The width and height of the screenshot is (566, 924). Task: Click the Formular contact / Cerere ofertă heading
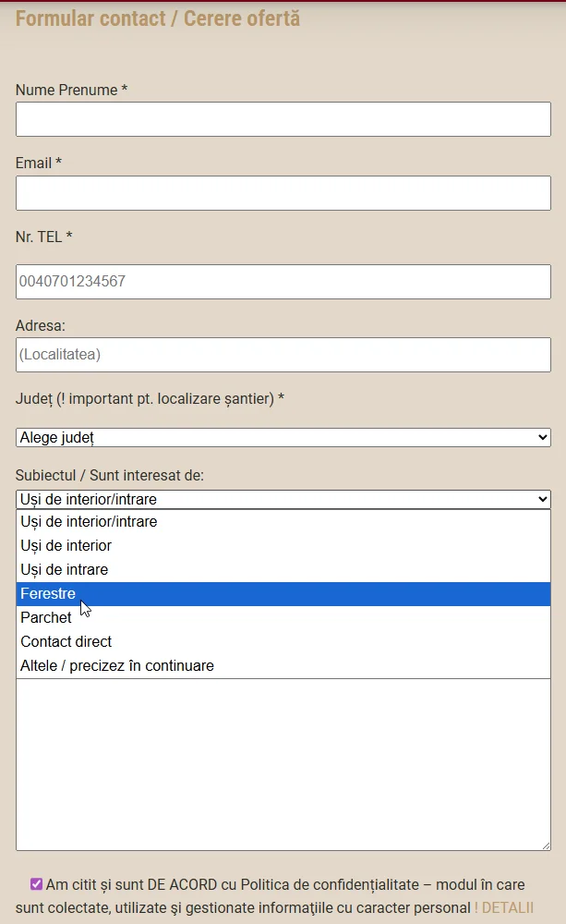[x=158, y=18]
